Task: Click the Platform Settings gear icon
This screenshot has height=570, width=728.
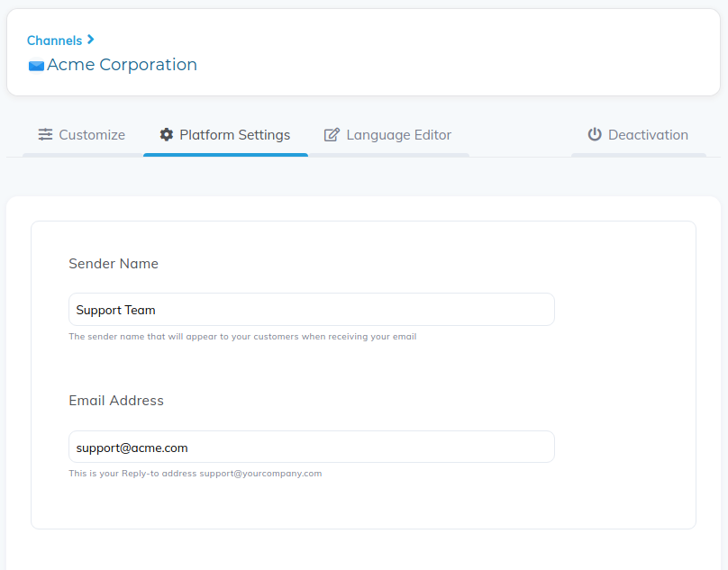Action: pos(166,134)
